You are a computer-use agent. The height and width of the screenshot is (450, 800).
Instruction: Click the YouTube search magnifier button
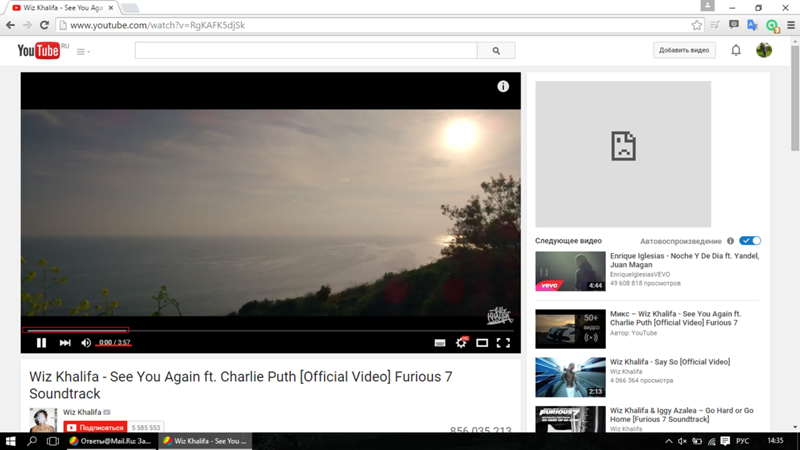point(496,50)
